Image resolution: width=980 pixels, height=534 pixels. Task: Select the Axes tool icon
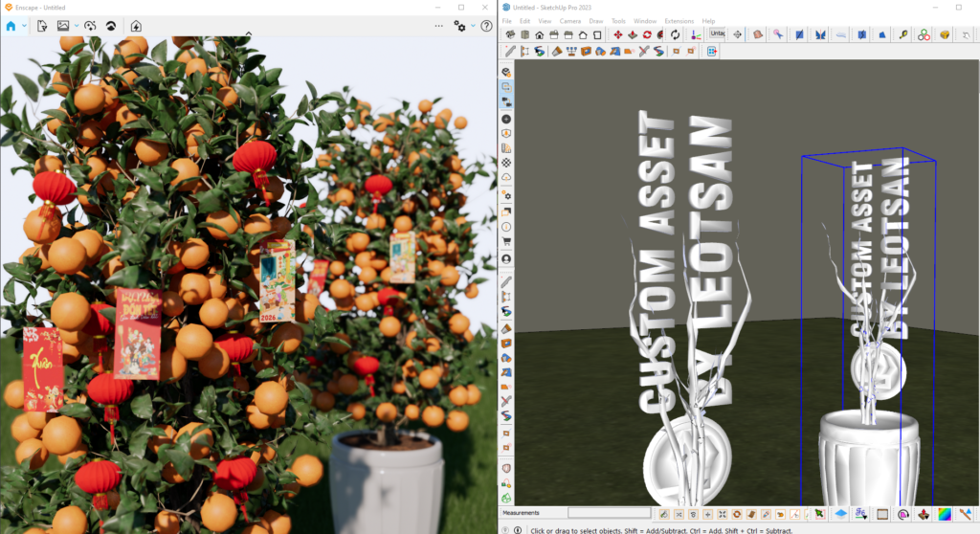click(x=696, y=35)
